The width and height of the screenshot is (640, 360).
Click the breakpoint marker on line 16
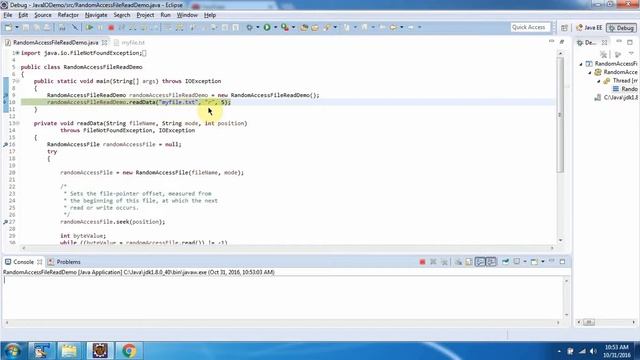pyautogui.click(x=5, y=144)
